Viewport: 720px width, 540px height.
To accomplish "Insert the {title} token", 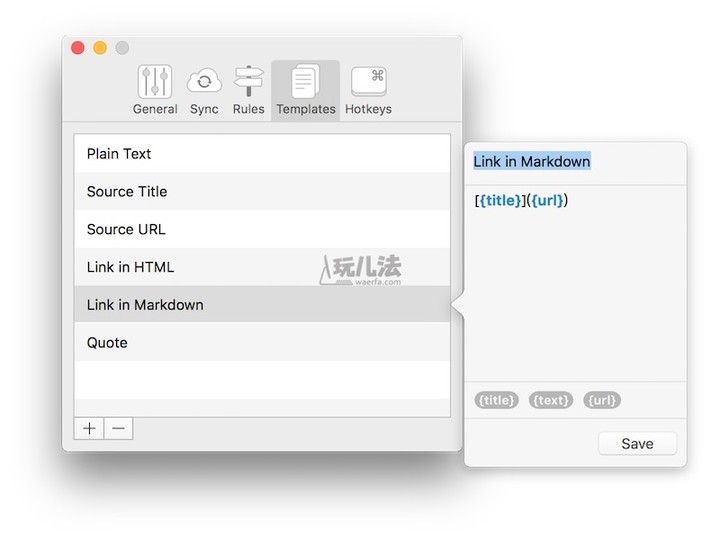I will coord(497,400).
